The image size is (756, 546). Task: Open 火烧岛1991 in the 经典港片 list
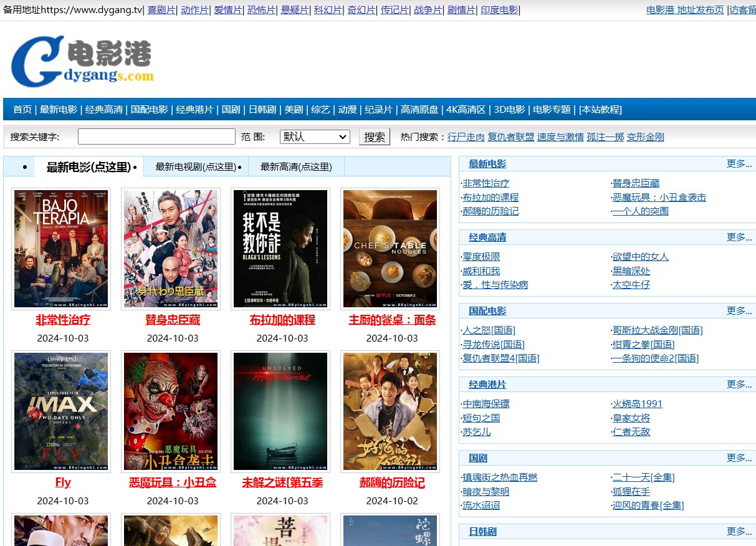[638, 404]
